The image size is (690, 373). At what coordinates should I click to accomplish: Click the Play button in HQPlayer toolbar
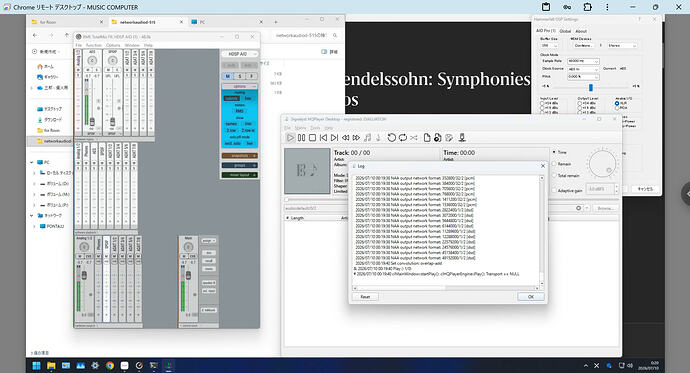point(290,138)
